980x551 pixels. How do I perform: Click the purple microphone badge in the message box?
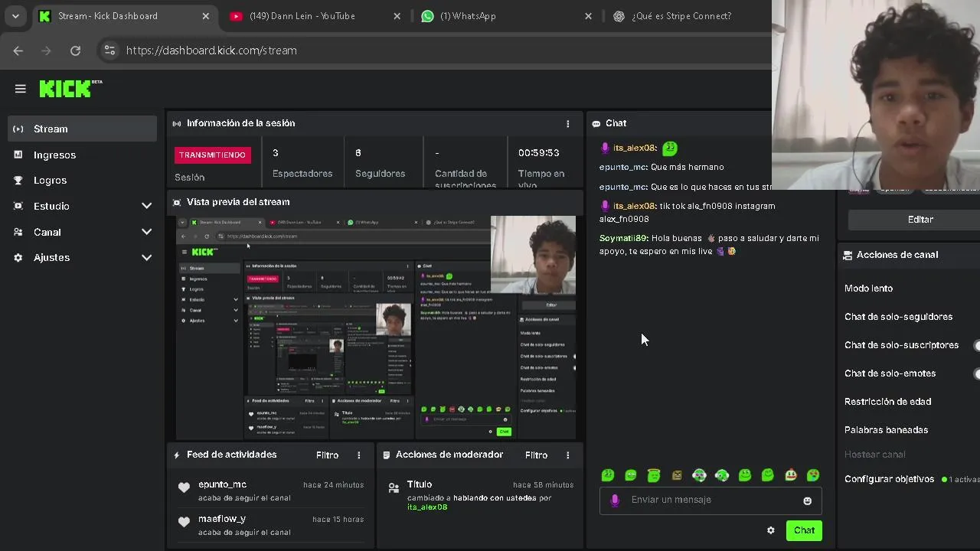(x=614, y=500)
